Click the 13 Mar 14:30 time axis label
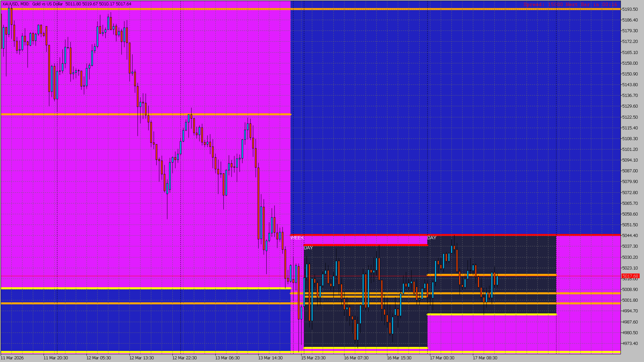This screenshot has width=644, height=362. [x=270, y=358]
